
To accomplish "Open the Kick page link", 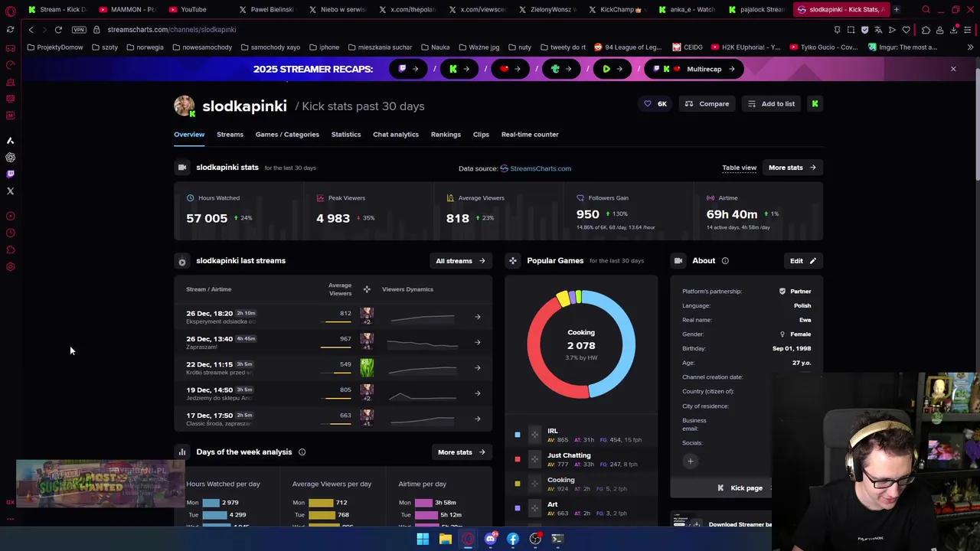I will pyautogui.click(x=746, y=488).
